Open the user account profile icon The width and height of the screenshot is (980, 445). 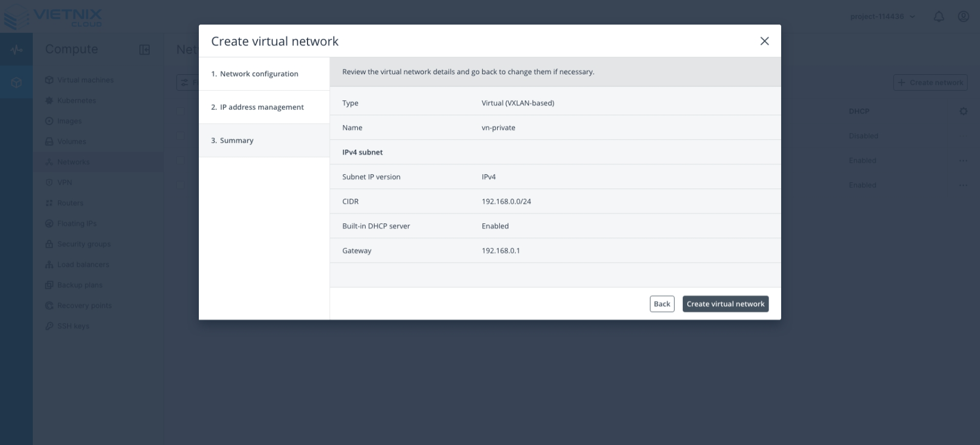point(964,16)
